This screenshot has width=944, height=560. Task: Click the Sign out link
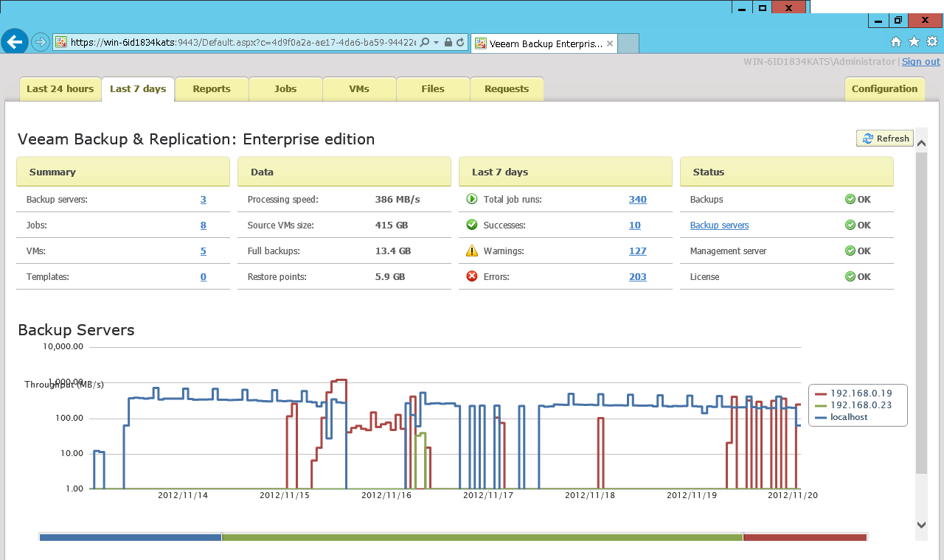(x=920, y=62)
